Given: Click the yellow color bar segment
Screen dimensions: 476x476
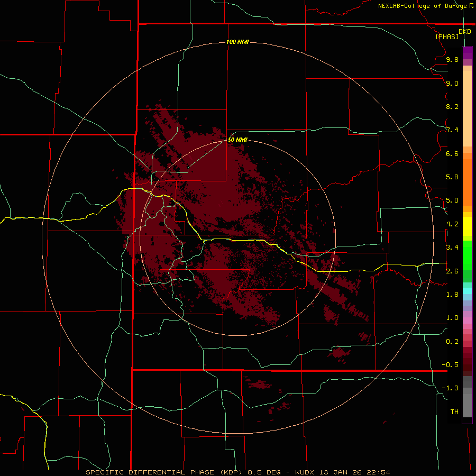Looking at the screenshot, I should (x=467, y=226).
